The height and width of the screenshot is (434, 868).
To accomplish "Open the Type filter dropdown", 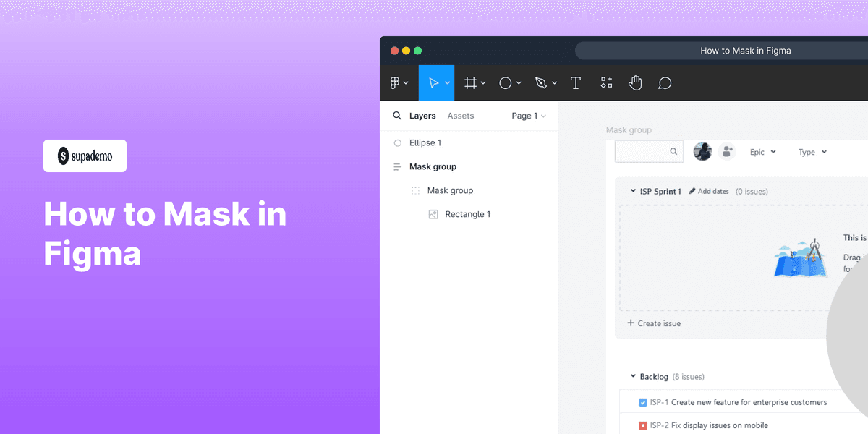I will coord(812,152).
